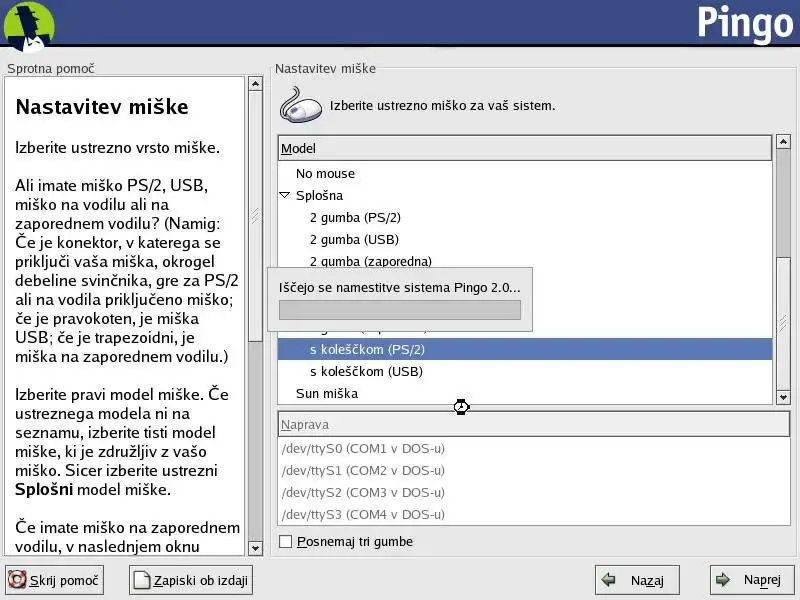Click 'Iščejo se namestitve sistema Pingo 2.0...' text
Viewport: 800px width, 600px height.
[x=399, y=288]
